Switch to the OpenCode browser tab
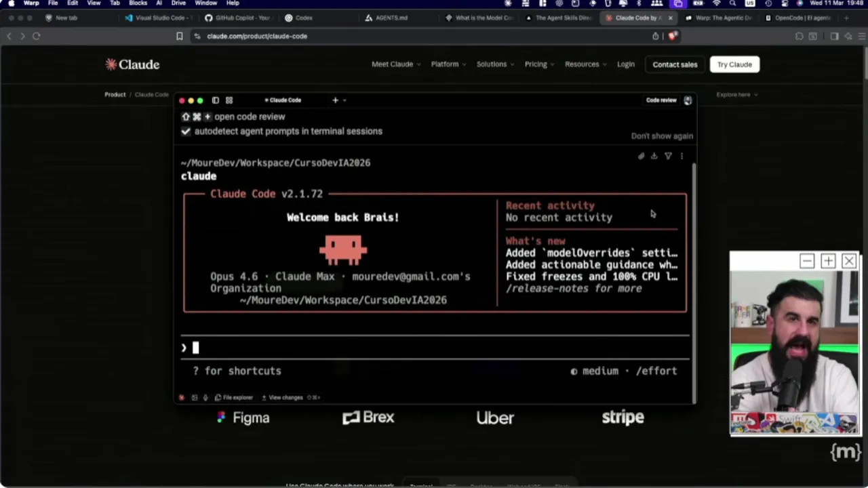 (799, 18)
